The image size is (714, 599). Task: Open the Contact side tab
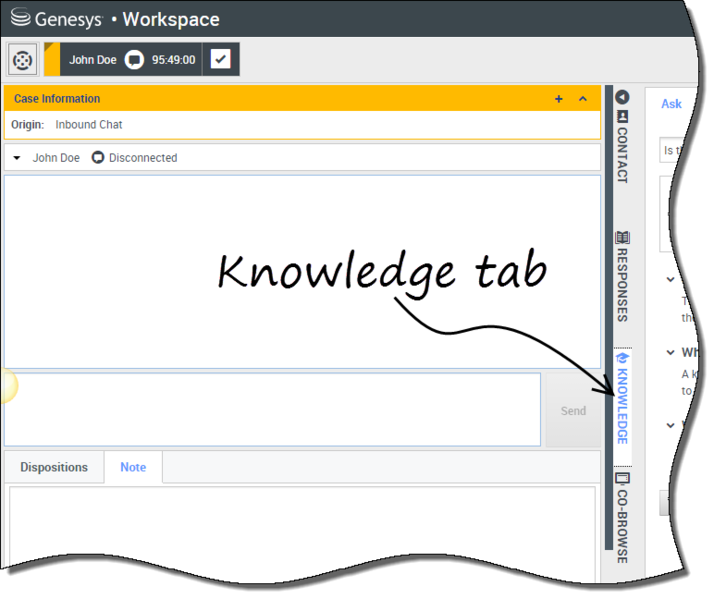(622, 146)
